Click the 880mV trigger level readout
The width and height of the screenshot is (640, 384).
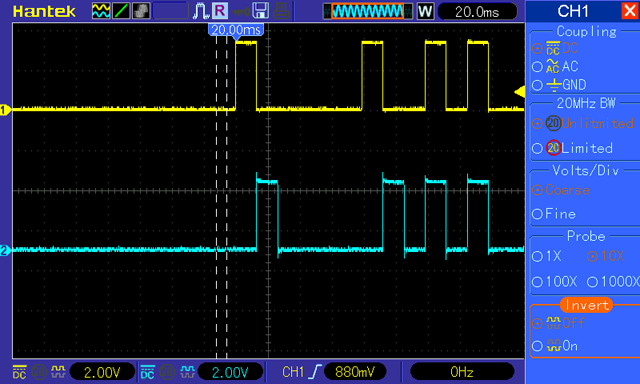point(355,372)
